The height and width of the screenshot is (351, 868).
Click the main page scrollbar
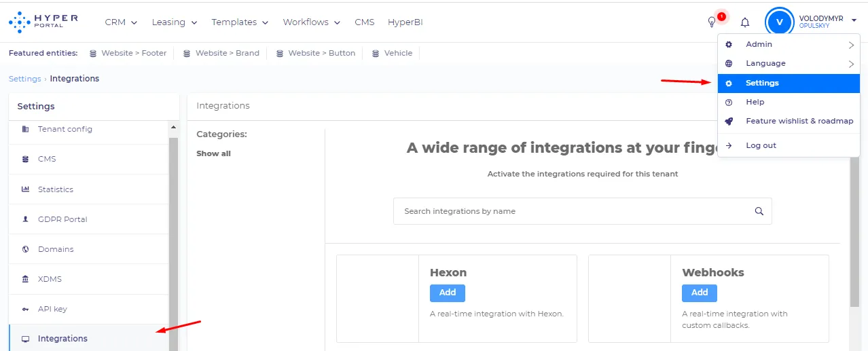[x=854, y=231]
